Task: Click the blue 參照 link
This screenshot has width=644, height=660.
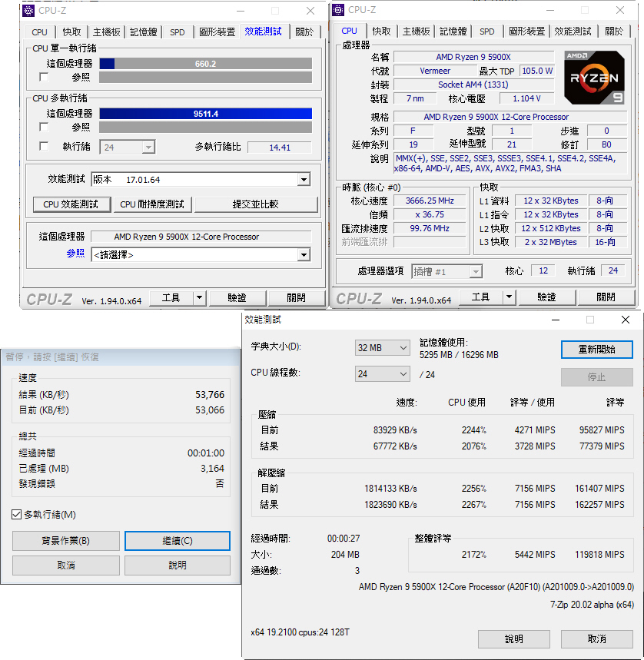Action: click(75, 254)
